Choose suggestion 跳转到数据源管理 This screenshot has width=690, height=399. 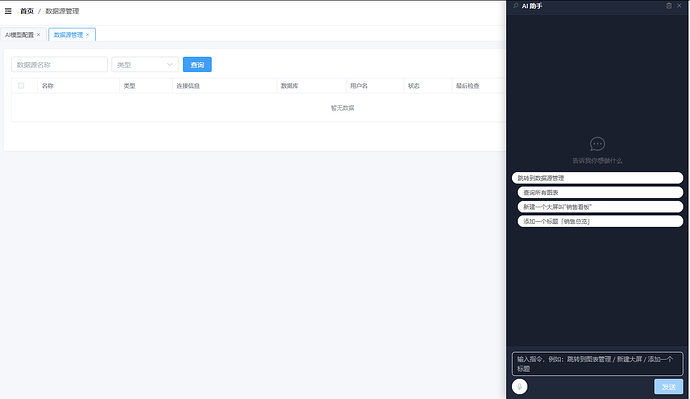tap(597, 178)
